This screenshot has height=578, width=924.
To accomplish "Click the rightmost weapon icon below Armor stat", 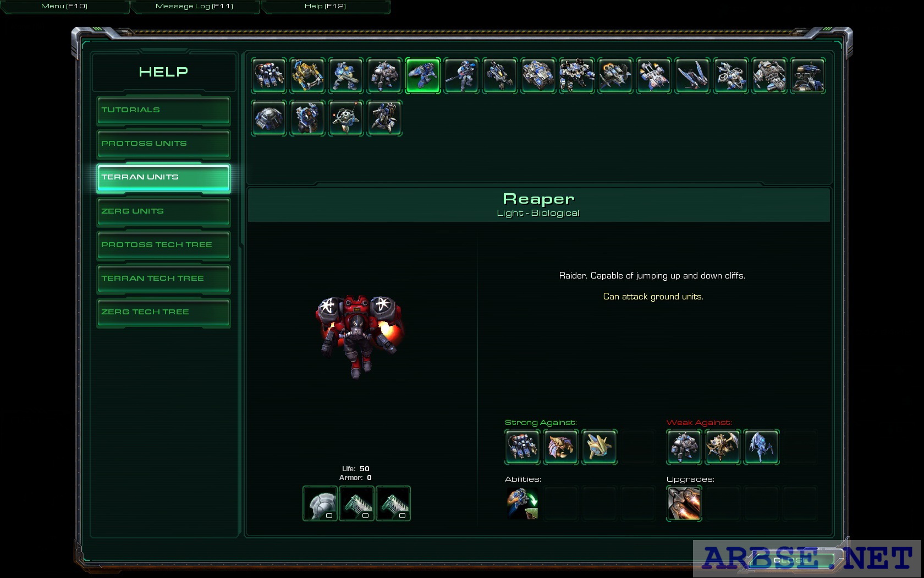I will (393, 503).
